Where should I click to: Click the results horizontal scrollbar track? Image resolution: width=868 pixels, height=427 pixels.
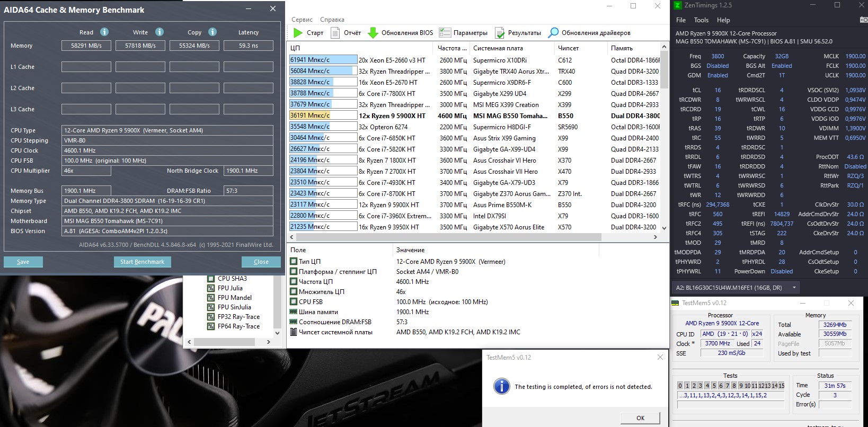pyautogui.click(x=474, y=237)
